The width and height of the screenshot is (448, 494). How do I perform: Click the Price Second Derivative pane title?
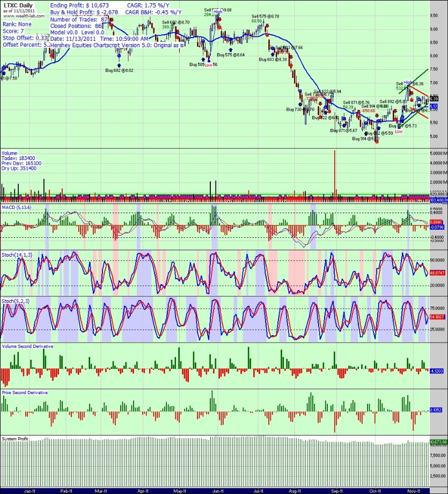click(x=25, y=393)
